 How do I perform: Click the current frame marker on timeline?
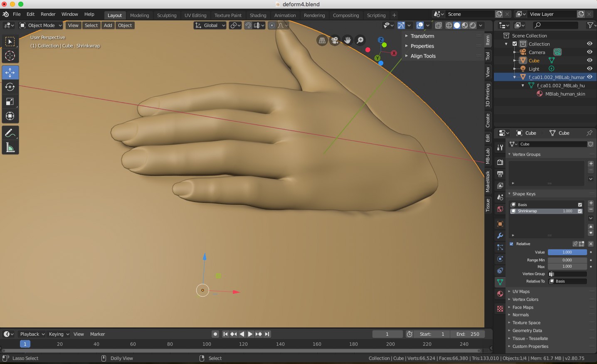point(25,344)
